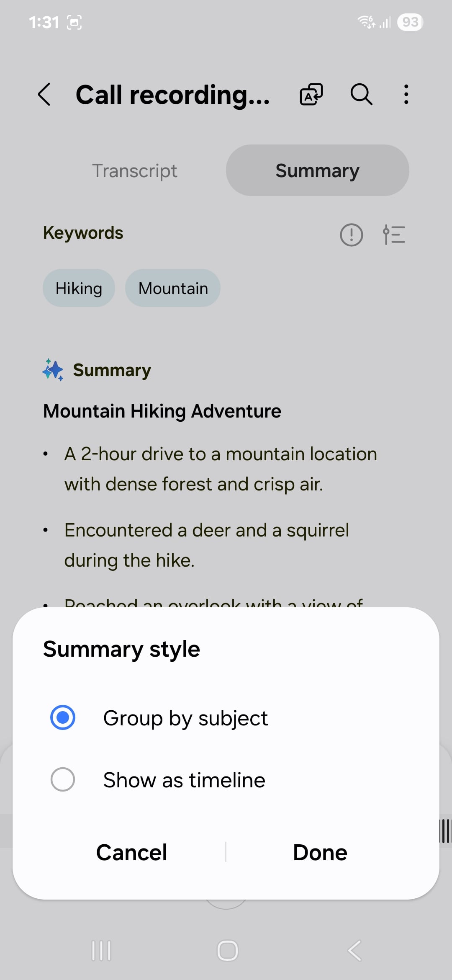Tap the AI sparkle icon beside Summary
Viewport: 452px width, 980px height.
coord(53,370)
